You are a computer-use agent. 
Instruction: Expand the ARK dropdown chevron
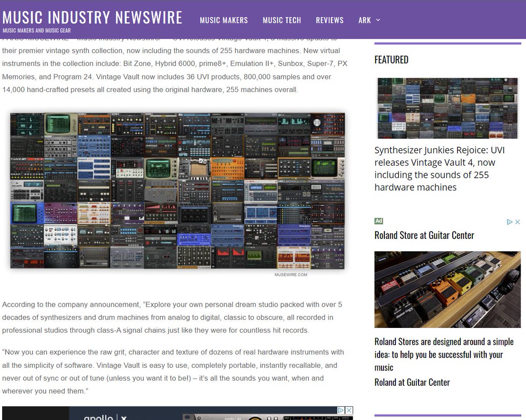pyautogui.click(x=378, y=20)
